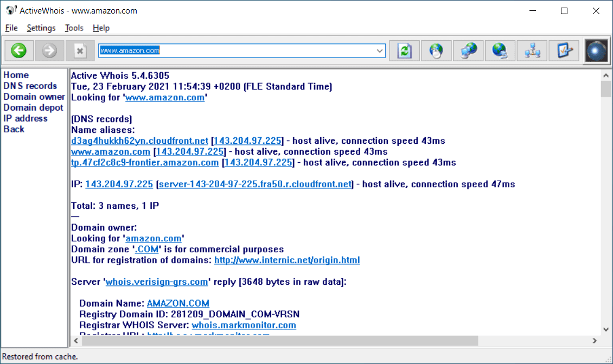This screenshot has height=364, width=613.
Task: Click the horizontal scrollbar thumb
Action: click(x=280, y=341)
